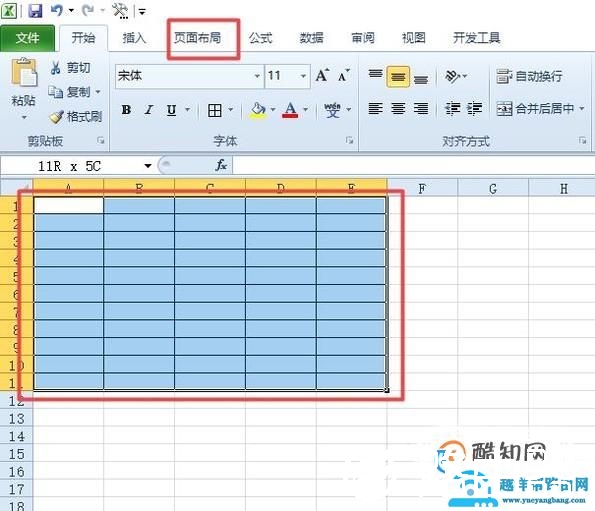Select Middle Align icon
Screen dimensions: 595x511
point(398,77)
